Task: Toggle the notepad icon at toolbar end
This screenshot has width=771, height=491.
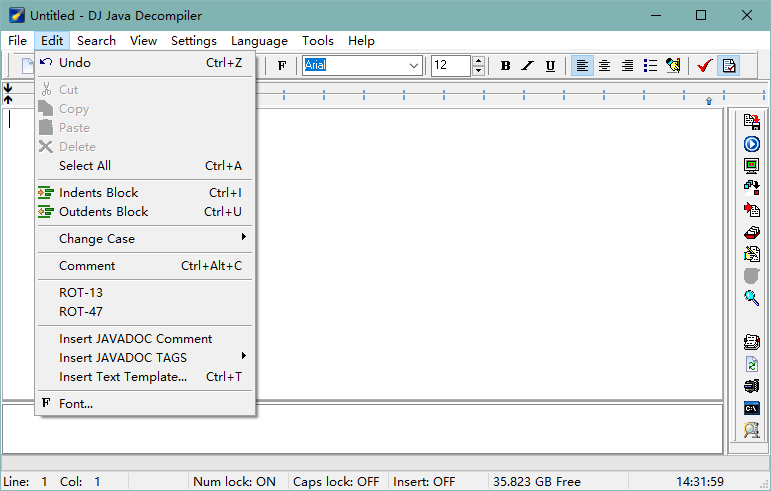Action: (729, 65)
